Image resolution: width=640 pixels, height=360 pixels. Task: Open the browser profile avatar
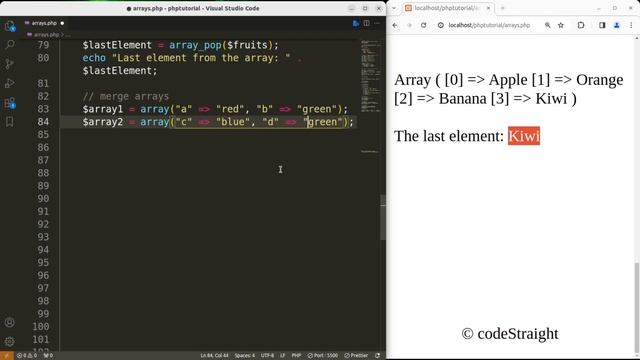pos(617,25)
